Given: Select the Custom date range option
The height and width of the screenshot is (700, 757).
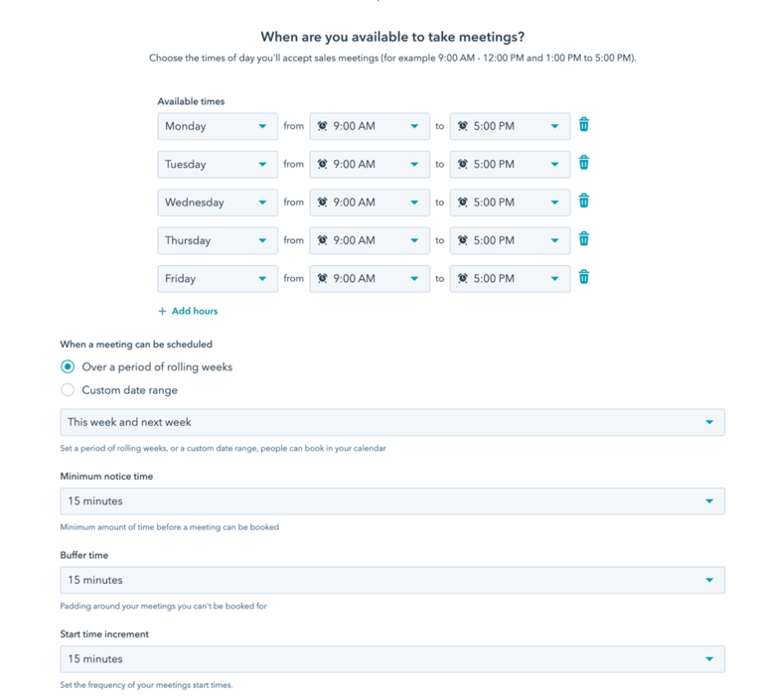Looking at the screenshot, I should pyautogui.click(x=68, y=390).
